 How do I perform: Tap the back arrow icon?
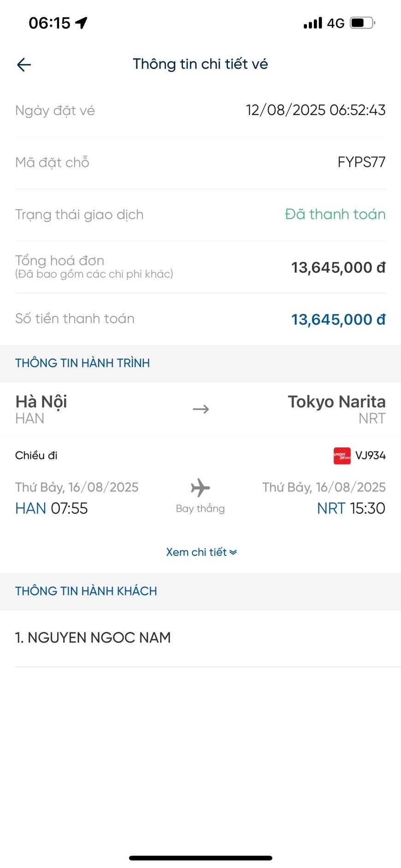tap(24, 65)
